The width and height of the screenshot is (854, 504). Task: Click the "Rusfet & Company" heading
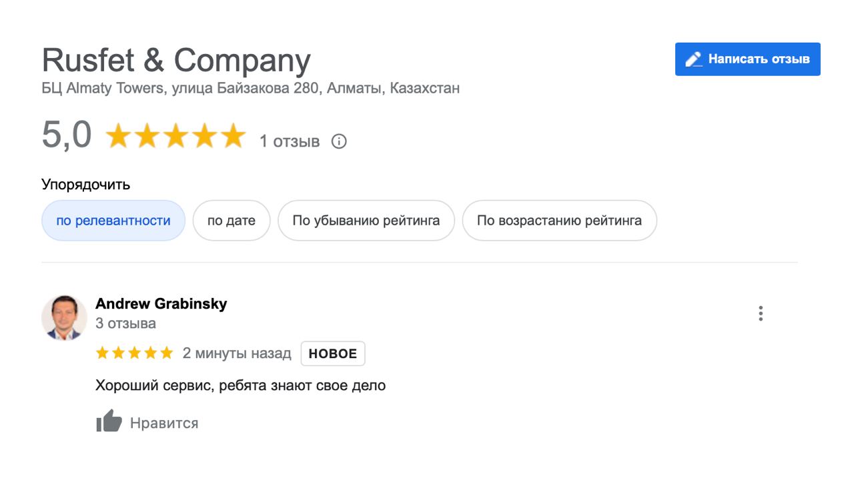click(x=176, y=61)
